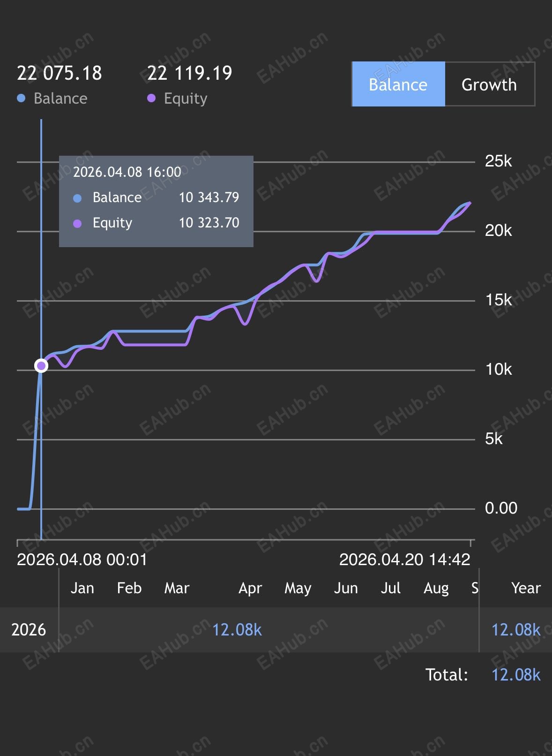Click the Year column header
The height and width of the screenshot is (756, 552).
[526, 588]
